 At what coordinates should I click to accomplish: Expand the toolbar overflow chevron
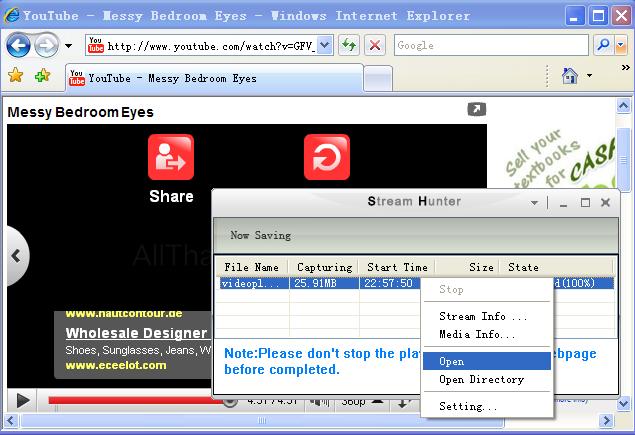click(x=626, y=68)
